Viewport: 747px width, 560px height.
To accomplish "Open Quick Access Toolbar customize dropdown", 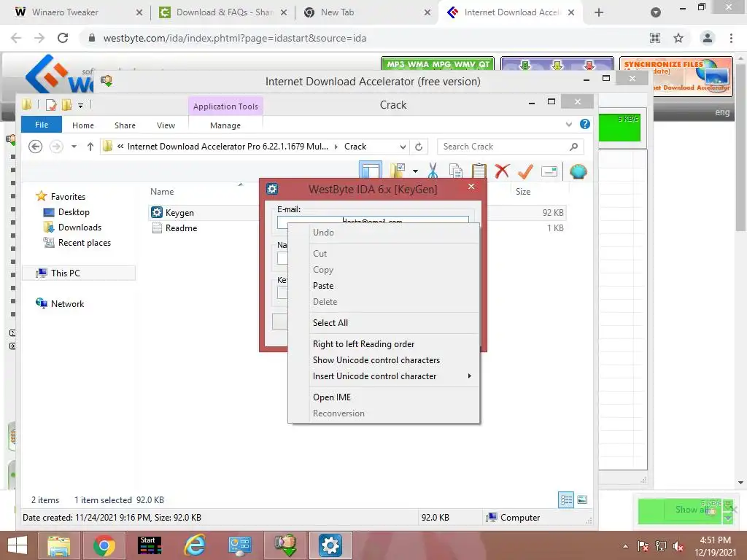I will coord(80,105).
